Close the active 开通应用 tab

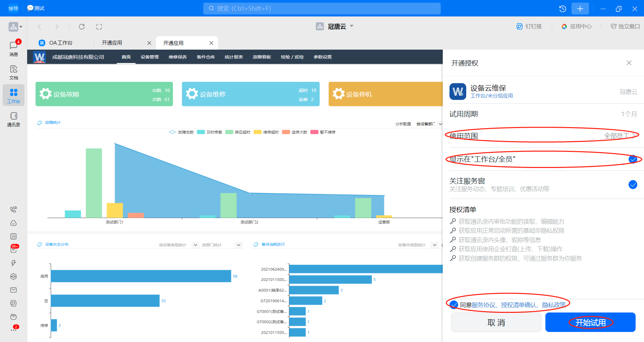coord(211,43)
